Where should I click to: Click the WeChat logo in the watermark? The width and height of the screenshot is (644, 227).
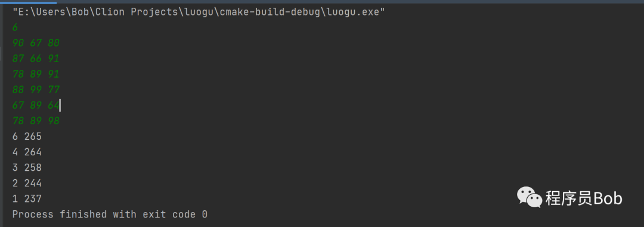coord(530,197)
